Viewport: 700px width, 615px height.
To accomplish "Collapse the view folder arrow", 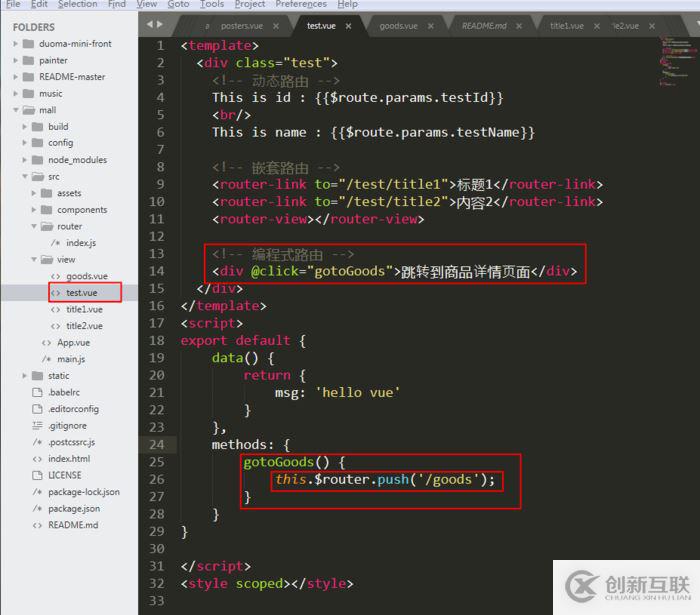I will coord(33,259).
